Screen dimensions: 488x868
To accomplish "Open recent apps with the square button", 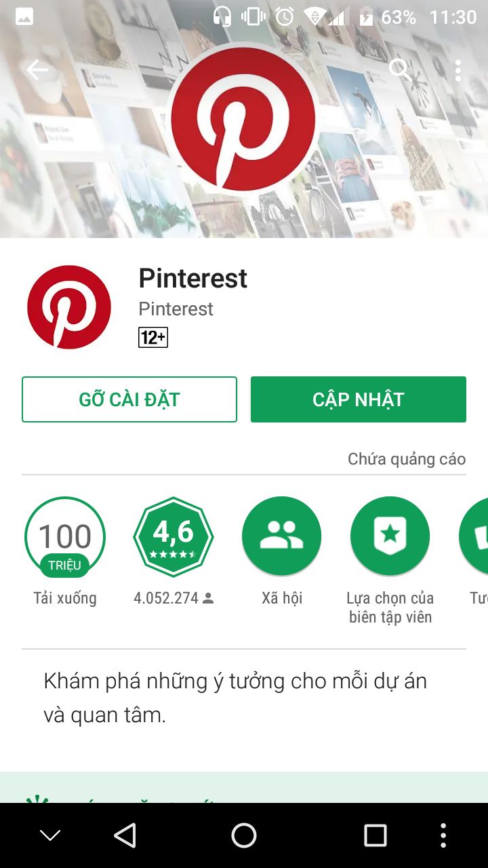I will click(x=375, y=835).
